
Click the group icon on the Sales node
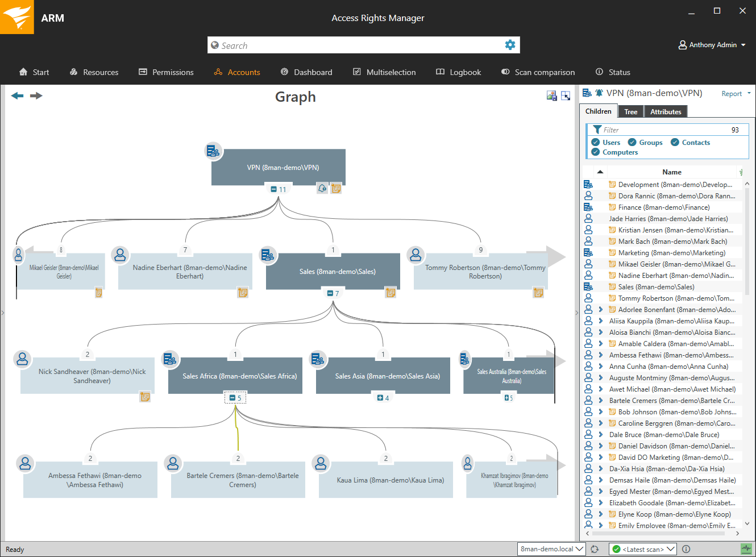point(268,255)
